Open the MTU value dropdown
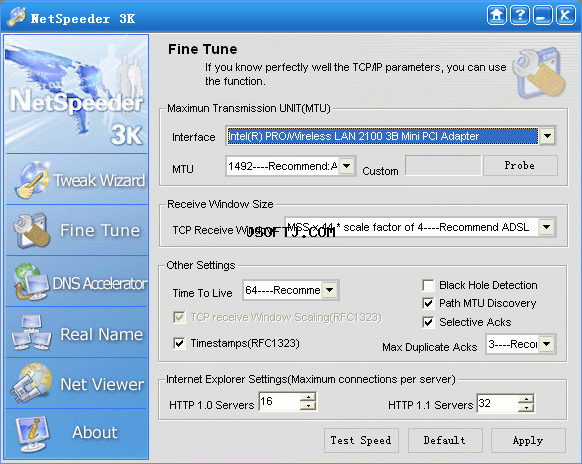This screenshot has height=464, width=582. click(x=346, y=166)
